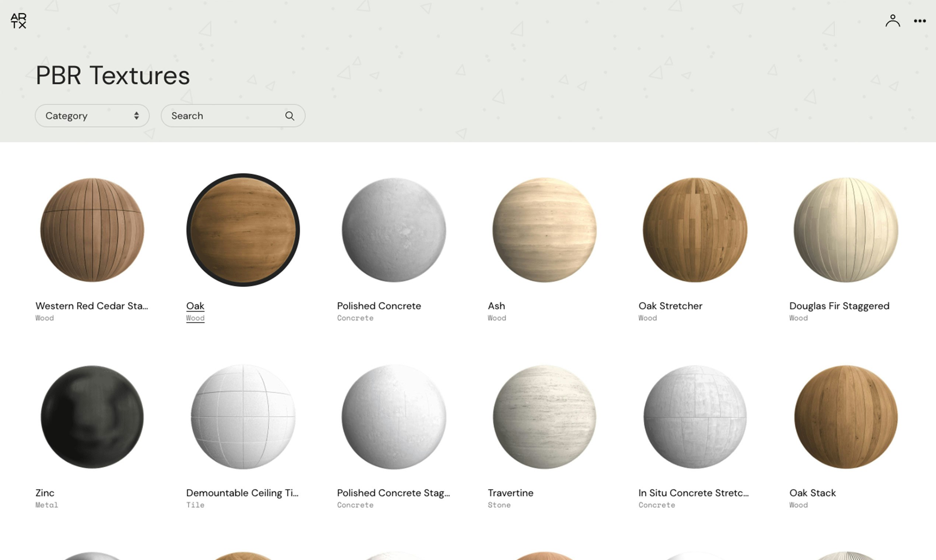Image resolution: width=936 pixels, height=560 pixels.
Task: Select the Oak Stretcher sphere thumbnail
Action: (695, 230)
